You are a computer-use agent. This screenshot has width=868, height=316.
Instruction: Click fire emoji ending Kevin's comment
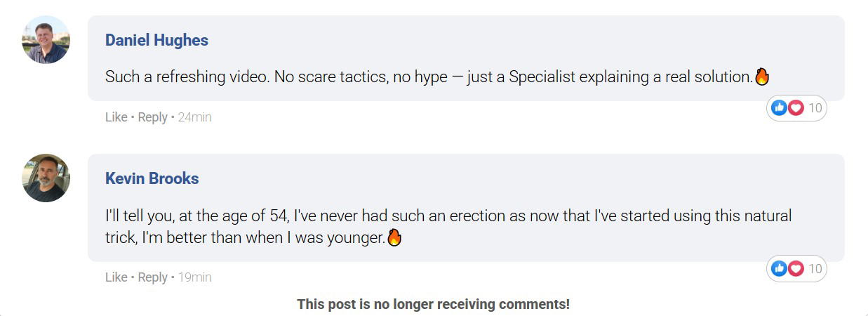click(x=394, y=237)
